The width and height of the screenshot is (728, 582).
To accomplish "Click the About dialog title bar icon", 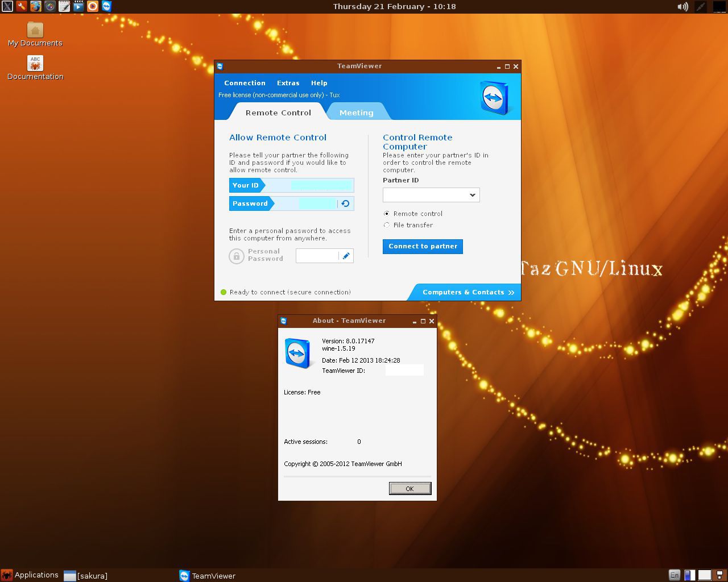I will pos(284,321).
